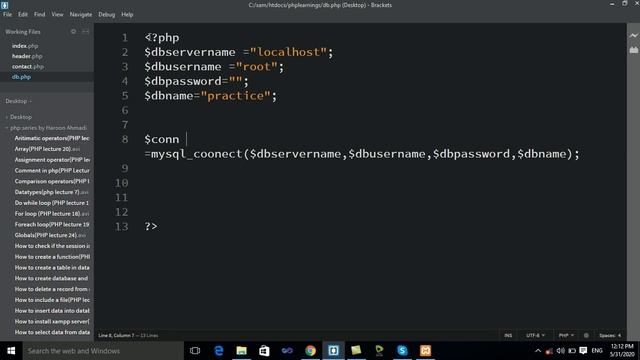Open How to create a function file

tap(52, 257)
